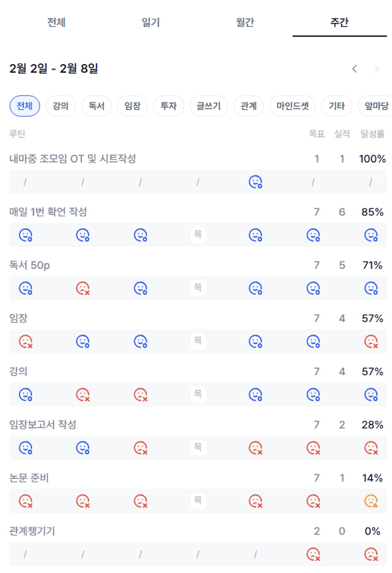Click the 목 badge in 매일 1번 확언 작성 row

pos(198,235)
